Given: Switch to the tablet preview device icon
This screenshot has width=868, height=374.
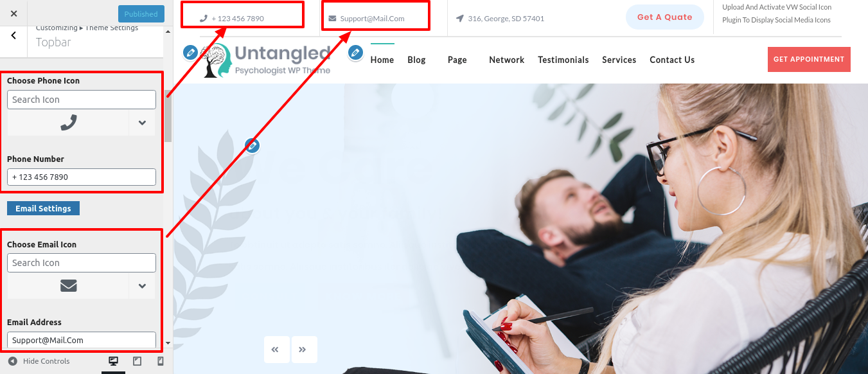Looking at the screenshot, I should (x=137, y=361).
